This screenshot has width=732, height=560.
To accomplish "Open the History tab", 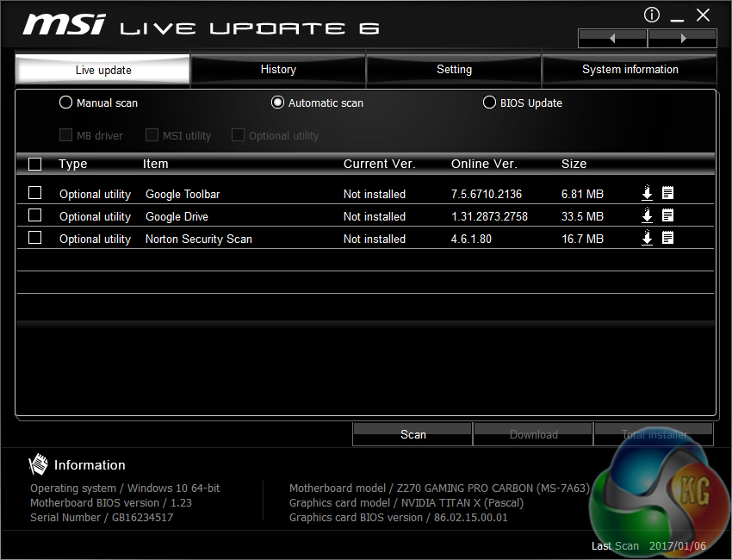I will 278,70.
